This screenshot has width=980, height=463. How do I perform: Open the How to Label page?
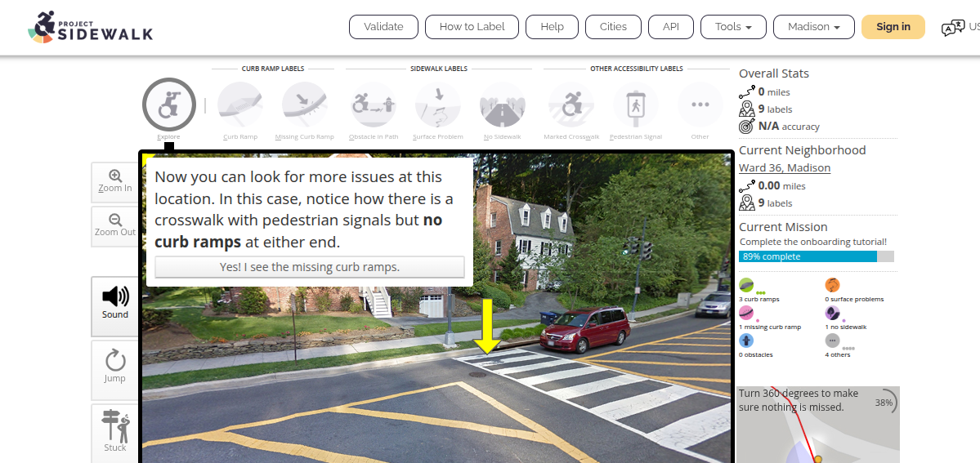[472, 27]
